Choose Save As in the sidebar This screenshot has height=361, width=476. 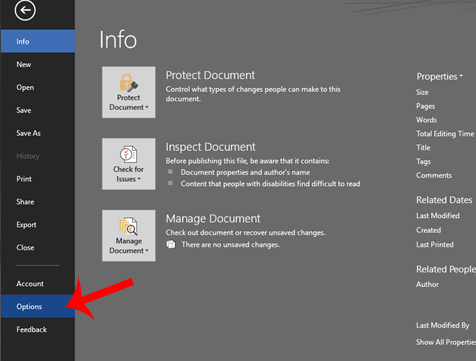pos(38,133)
